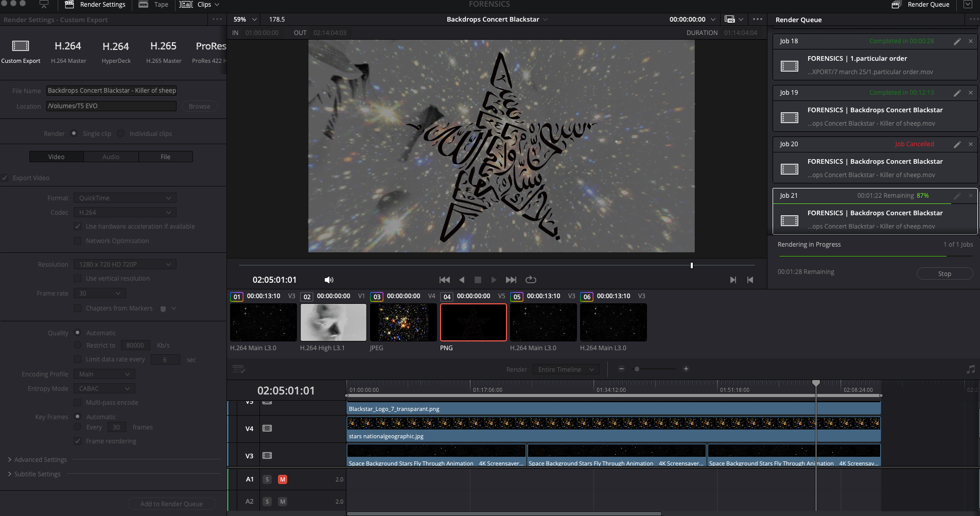This screenshot has width=980, height=516.
Task: Zoom out the timeline with minus
Action: 621,369
